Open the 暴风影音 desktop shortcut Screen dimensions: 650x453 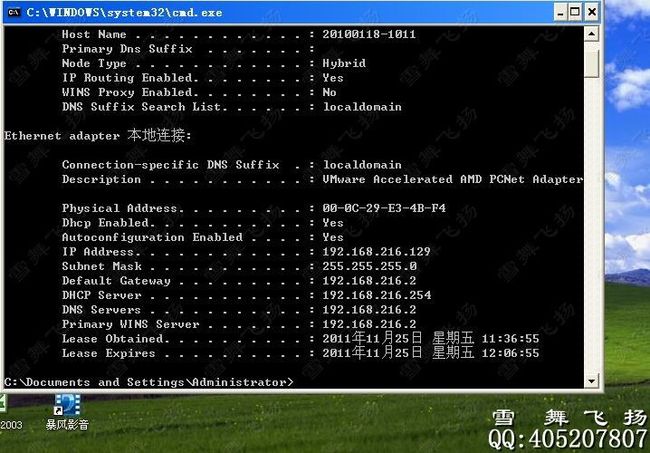point(67,412)
